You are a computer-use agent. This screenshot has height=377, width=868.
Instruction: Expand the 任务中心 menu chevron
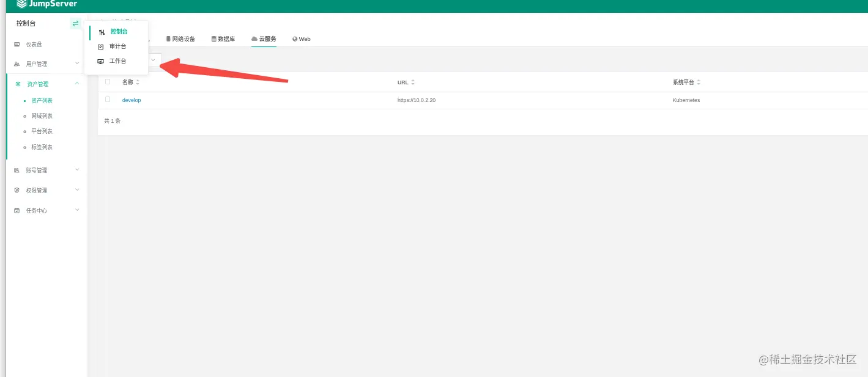click(x=77, y=210)
